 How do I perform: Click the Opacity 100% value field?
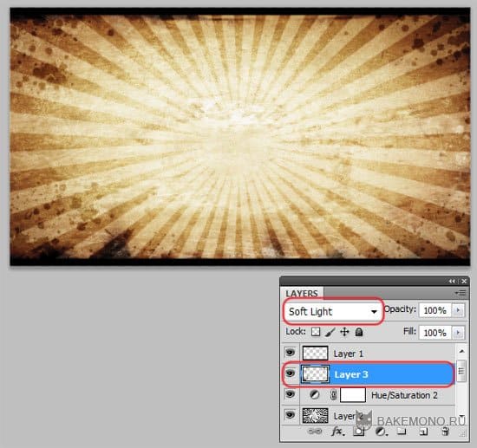point(435,310)
